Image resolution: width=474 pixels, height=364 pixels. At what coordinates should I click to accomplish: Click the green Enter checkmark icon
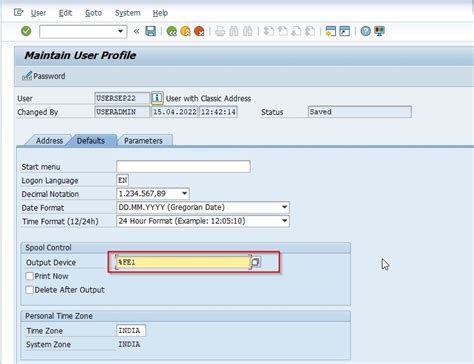26,31
